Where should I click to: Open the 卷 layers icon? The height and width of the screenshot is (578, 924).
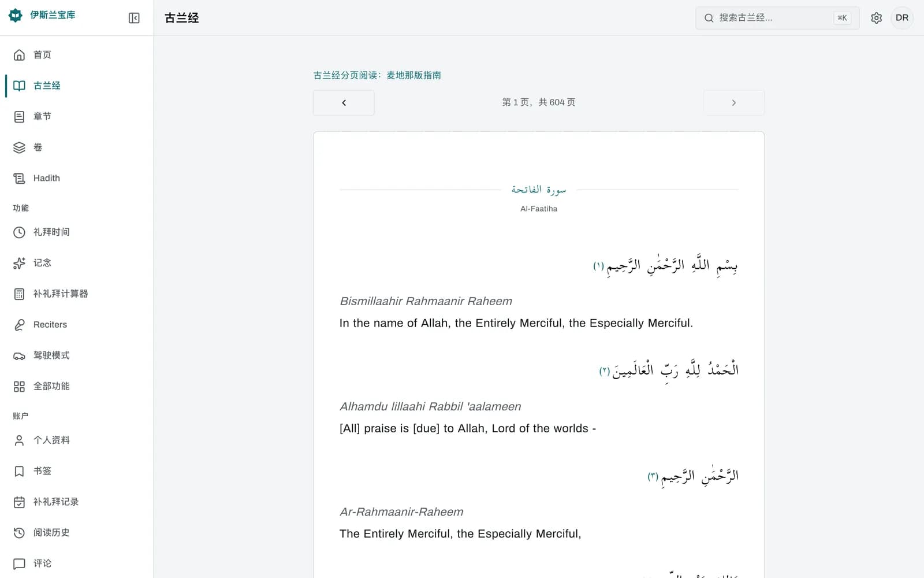[19, 147]
